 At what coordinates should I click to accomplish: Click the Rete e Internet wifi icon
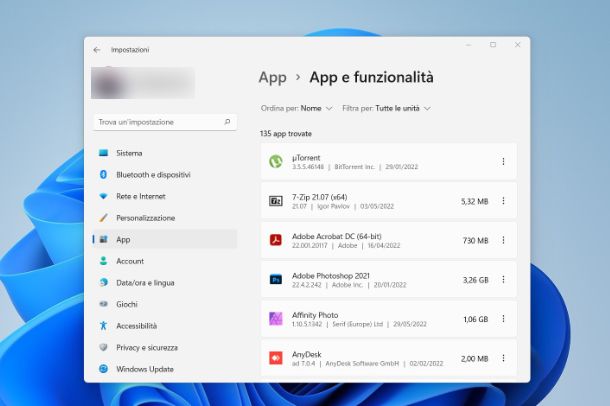pos(103,196)
